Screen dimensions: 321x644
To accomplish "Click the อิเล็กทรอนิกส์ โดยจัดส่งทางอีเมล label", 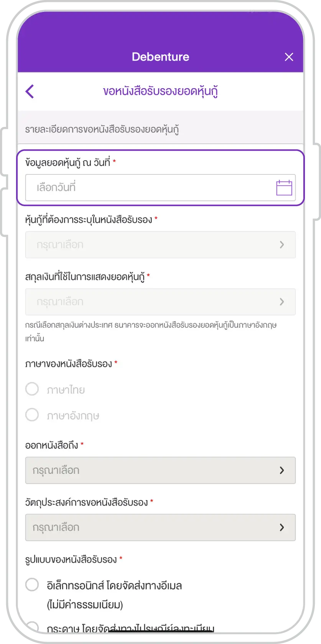I will click(114, 586).
